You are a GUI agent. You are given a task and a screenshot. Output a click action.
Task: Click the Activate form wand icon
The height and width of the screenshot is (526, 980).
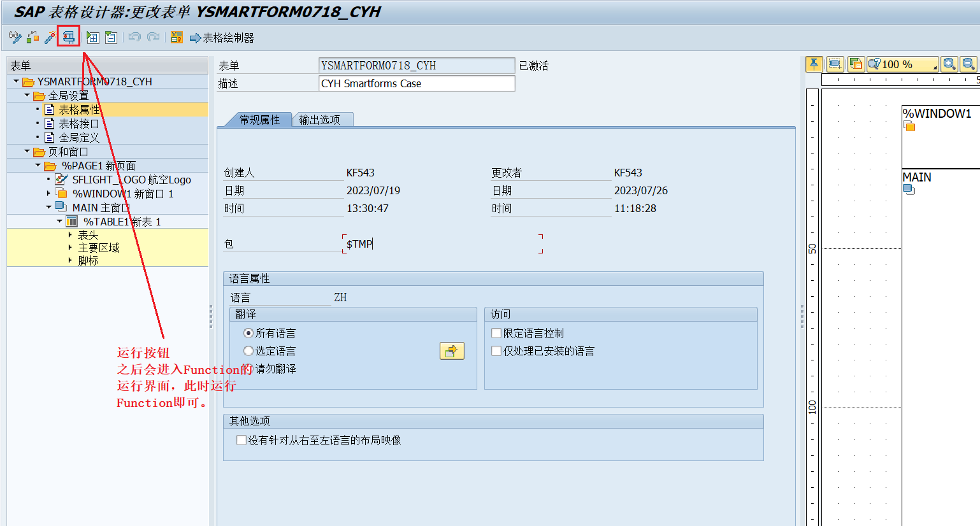[50, 38]
